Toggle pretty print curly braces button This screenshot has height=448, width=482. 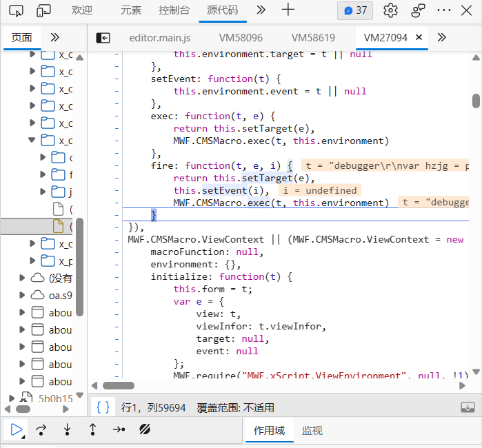[x=103, y=407]
